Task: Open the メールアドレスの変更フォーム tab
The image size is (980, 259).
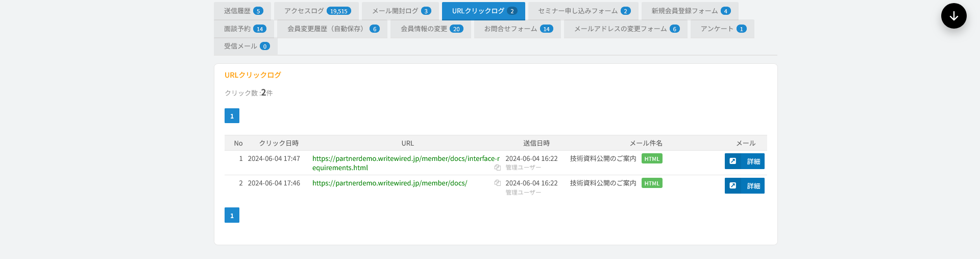Action: pyautogui.click(x=626, y=29)
